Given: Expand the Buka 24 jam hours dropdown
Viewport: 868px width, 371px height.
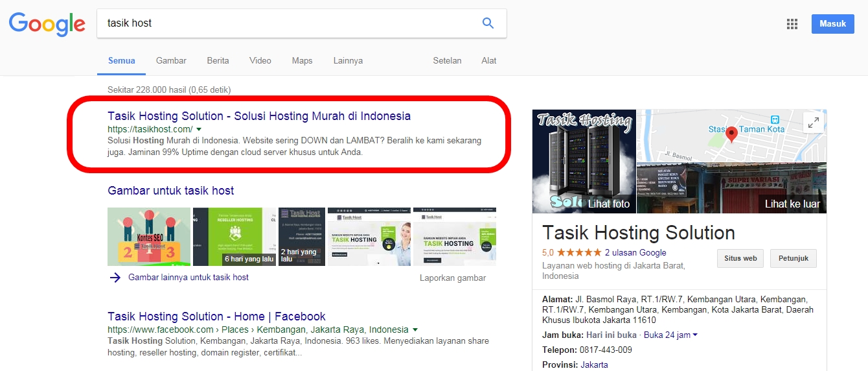Looking at the screenshot, I should [x=695, y=335].
